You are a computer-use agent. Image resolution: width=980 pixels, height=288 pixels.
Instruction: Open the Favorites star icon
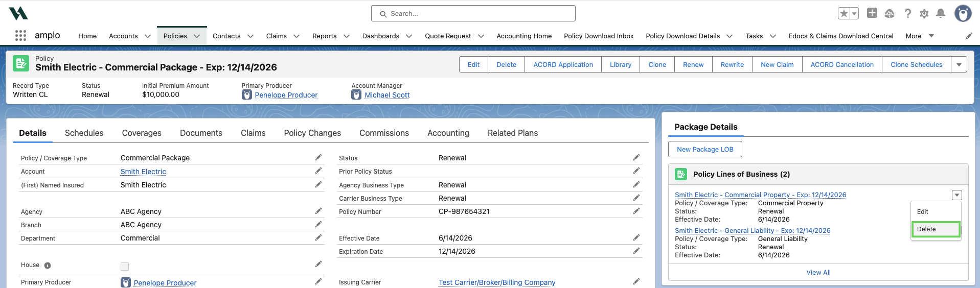[x=844, y=13]
